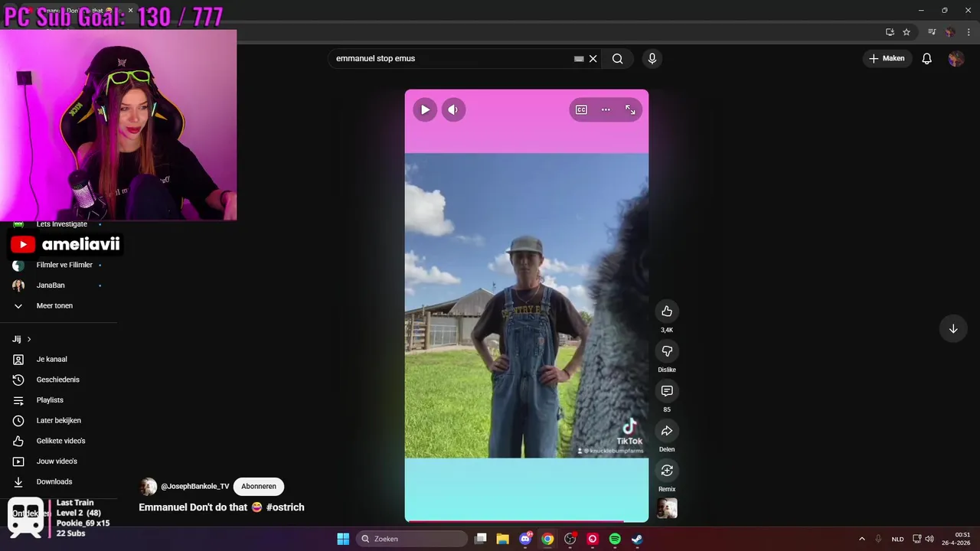Image resolution: width=980 pixels, height=551 pixels.
Task: Open the YouTube account avatar menu
Action: click(955, 58)
